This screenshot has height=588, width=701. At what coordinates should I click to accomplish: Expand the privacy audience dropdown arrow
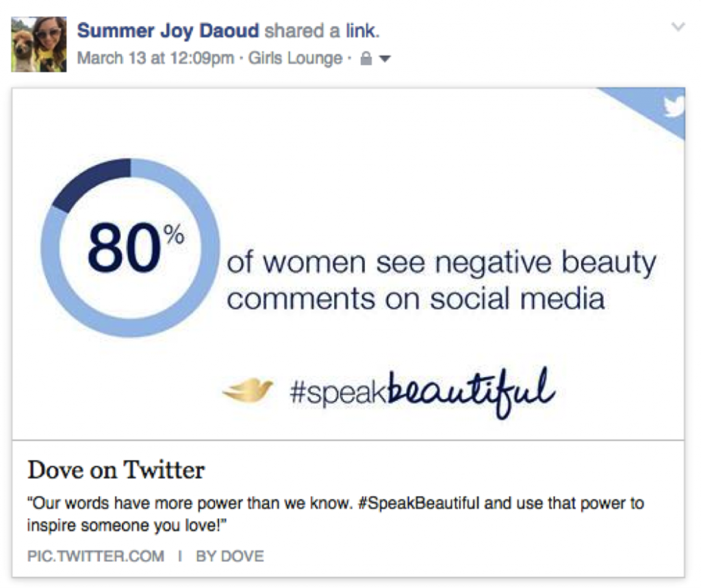tap(385, 59)
